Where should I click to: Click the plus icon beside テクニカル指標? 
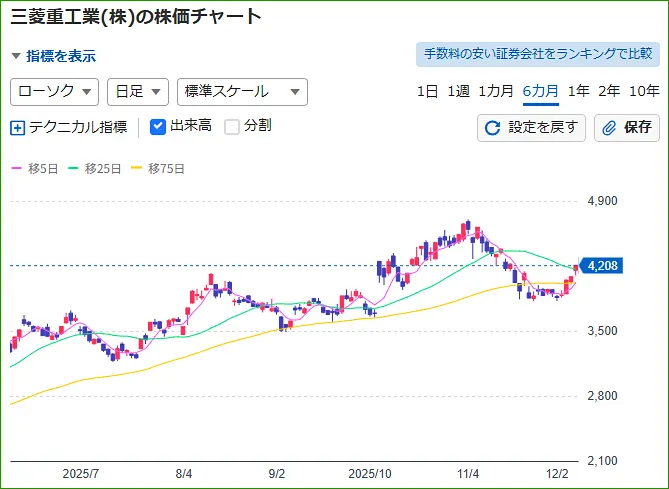click(18, 127)
